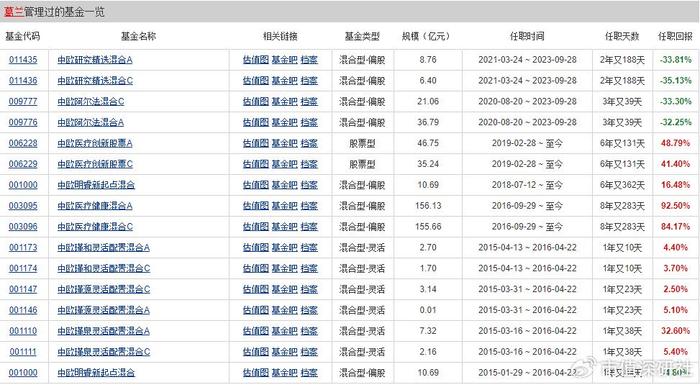Open fund code 001147 link
This screenshot has height=385, width=700.
click(x=23, y=289)
